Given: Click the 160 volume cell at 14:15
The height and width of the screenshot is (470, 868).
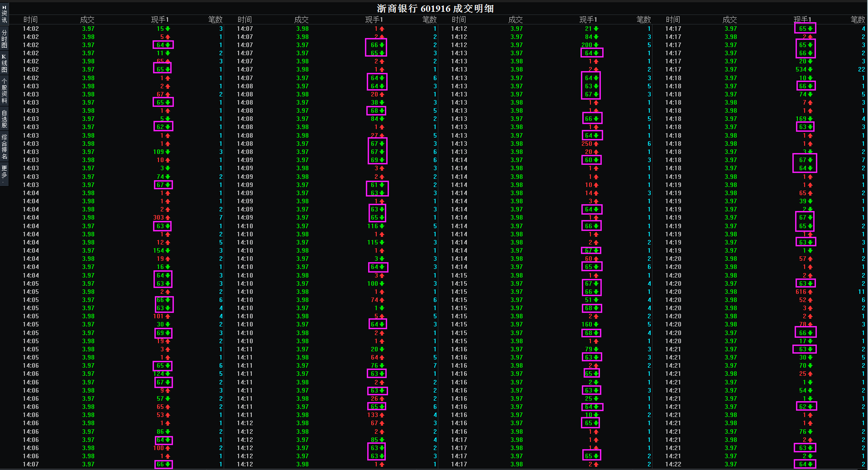Looking at the screenshot, I should [x=590, y=324].
